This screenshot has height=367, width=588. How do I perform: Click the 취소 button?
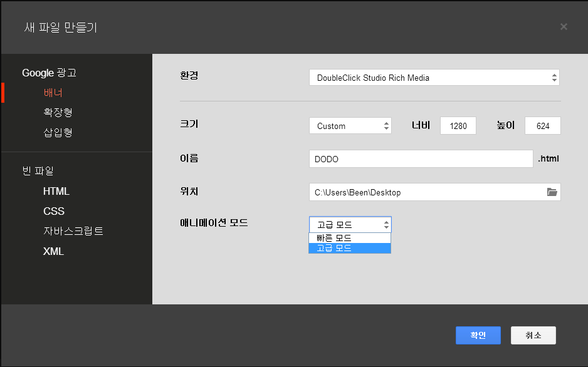533,335
